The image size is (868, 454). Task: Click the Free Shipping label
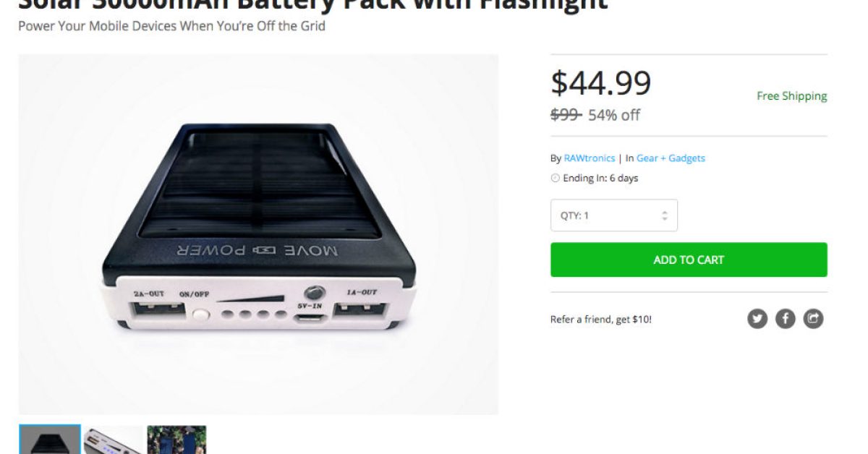point(791,96)
